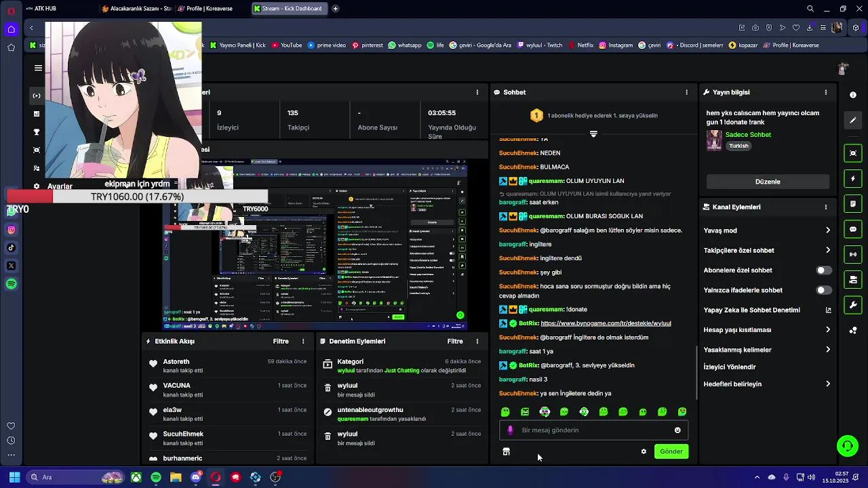Click the chat scrollbar thumb
The height and width of the screenshot is (488, 868).
(x=696, y=373)
